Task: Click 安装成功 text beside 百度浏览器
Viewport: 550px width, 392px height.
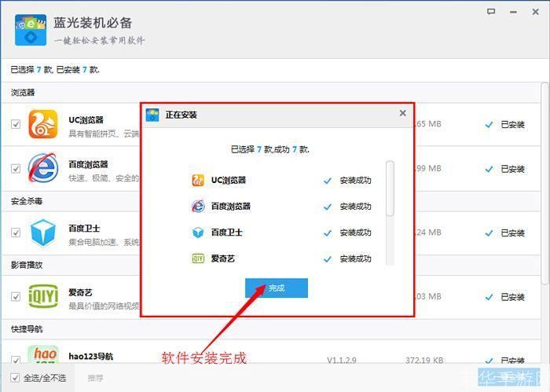Action: [355, 207]
